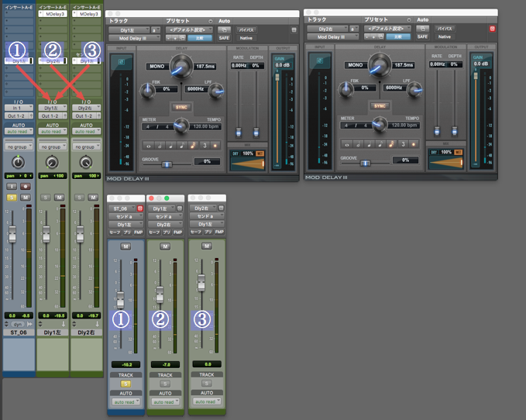Click red target icon in ST_06 send window
The image size is (526, 420).
click(x=140, y=208)
